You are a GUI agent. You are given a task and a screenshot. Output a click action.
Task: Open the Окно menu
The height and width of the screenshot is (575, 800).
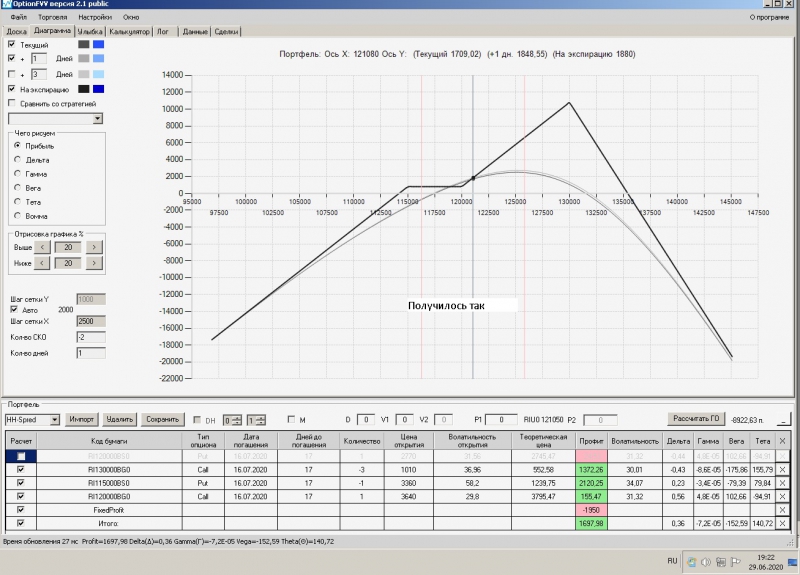point(131,17)
